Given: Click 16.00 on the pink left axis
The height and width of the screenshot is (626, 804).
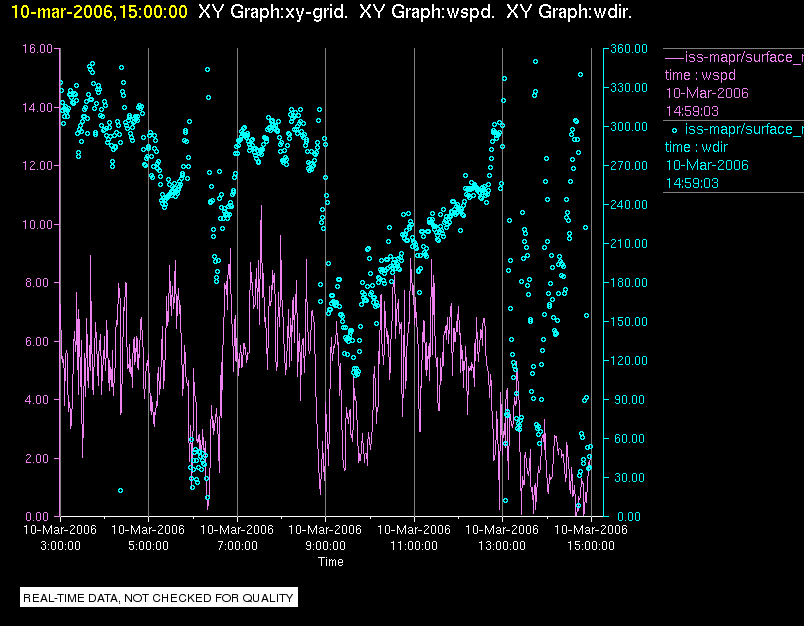Looking at the screenshot, I should [x=37, y=48].
